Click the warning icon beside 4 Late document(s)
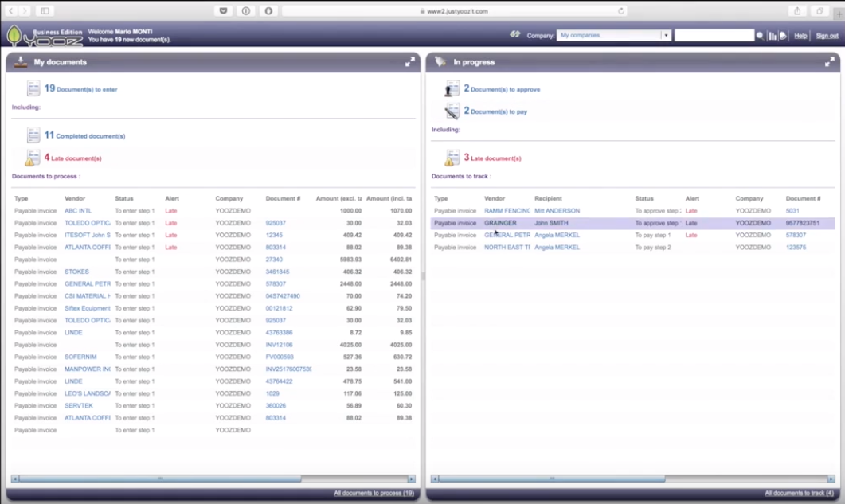This screenshot has width=845, height=504. point(33,158)
